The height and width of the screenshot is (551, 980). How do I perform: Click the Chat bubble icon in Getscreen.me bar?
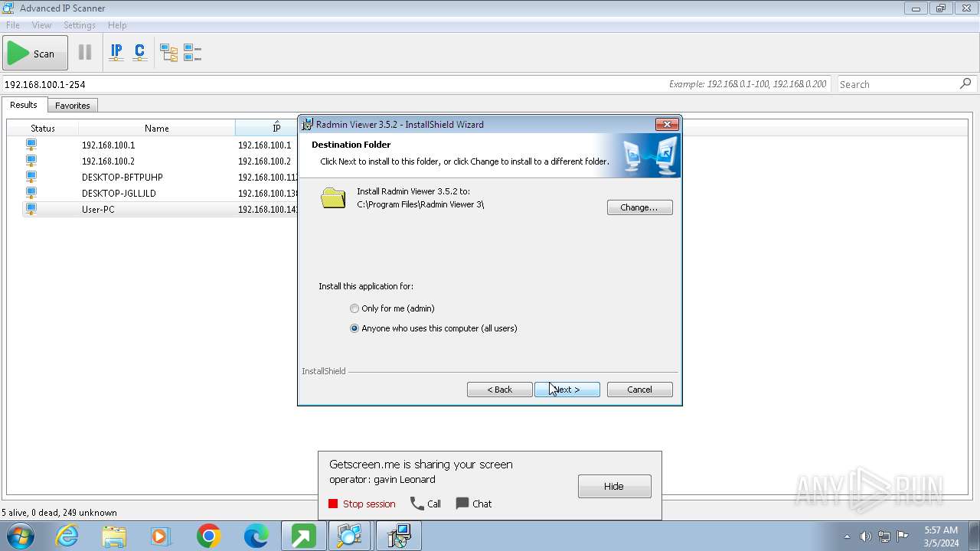click(462, 504)
